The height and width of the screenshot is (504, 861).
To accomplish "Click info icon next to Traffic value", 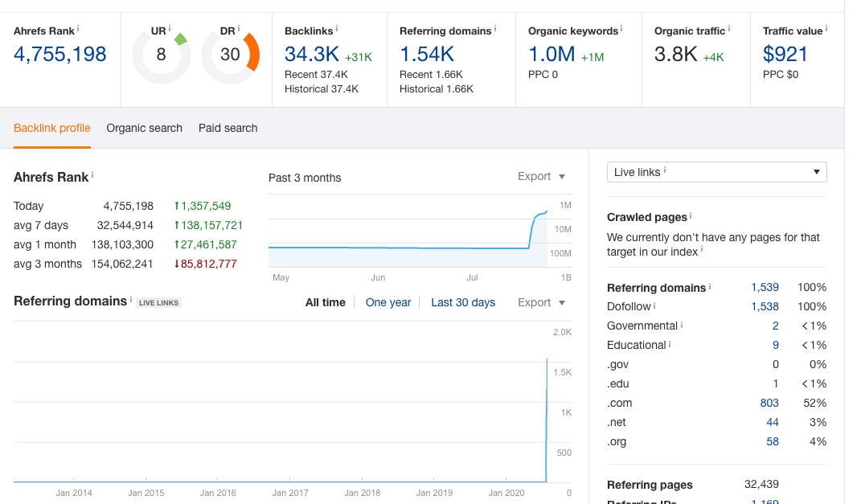I will pos(826,28).
